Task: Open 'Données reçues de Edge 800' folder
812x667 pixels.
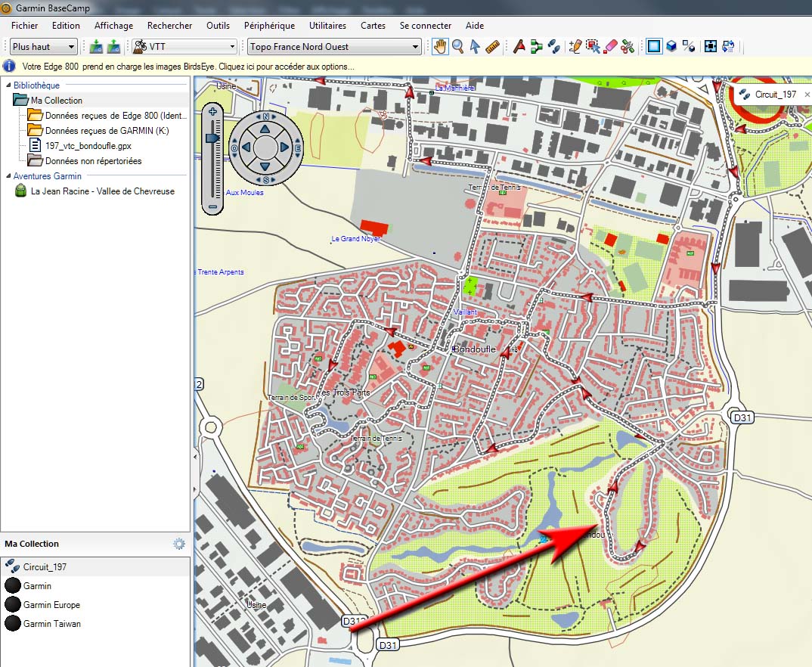Action: (x=116, y=116)
